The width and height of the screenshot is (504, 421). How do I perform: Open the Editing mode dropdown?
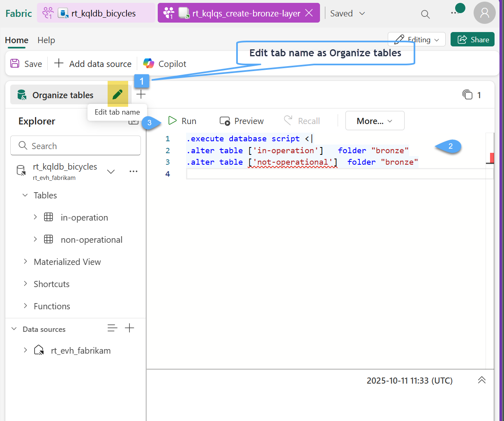(417, 39)
